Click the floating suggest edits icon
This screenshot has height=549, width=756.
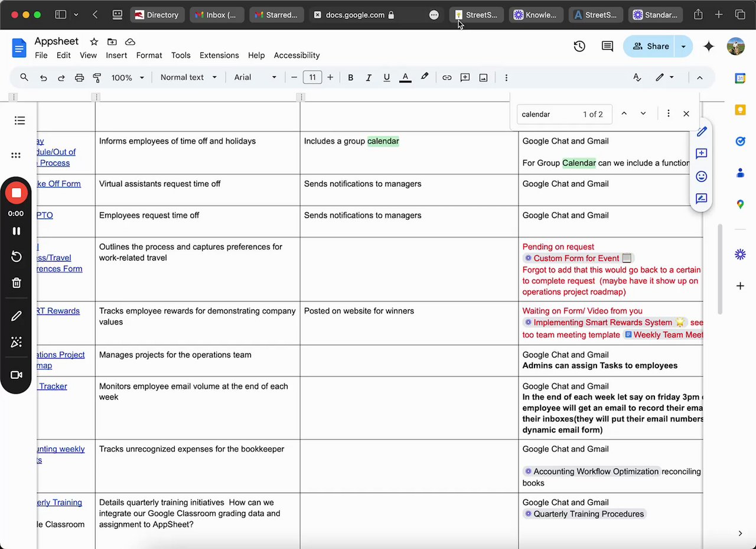(x=702, y=199)
